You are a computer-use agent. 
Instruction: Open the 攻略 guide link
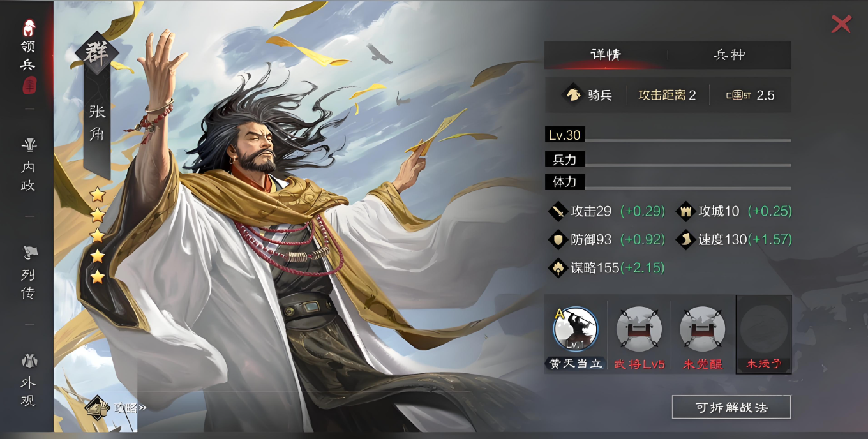(117, 407)
